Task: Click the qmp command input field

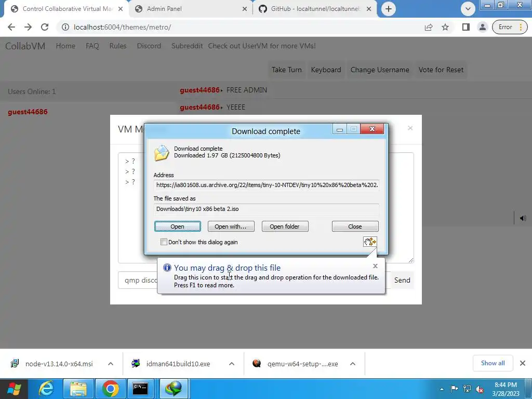Action: tap(138, 280)
